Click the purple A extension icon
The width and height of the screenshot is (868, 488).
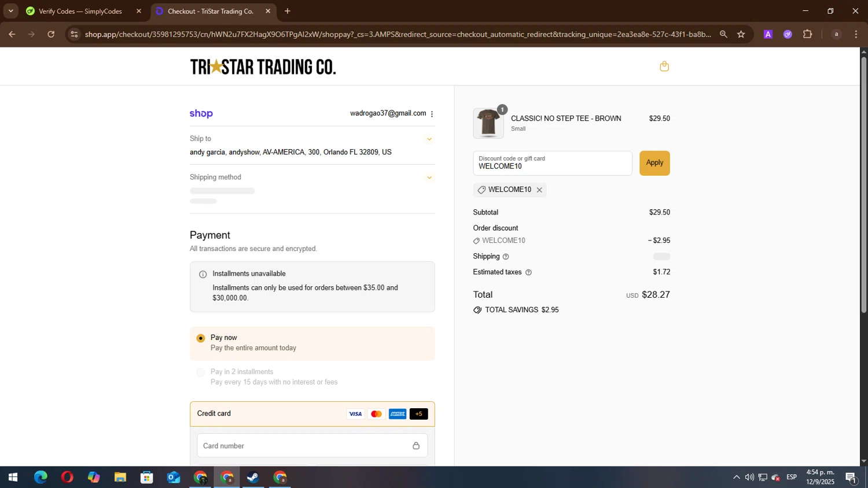point(768,35)
